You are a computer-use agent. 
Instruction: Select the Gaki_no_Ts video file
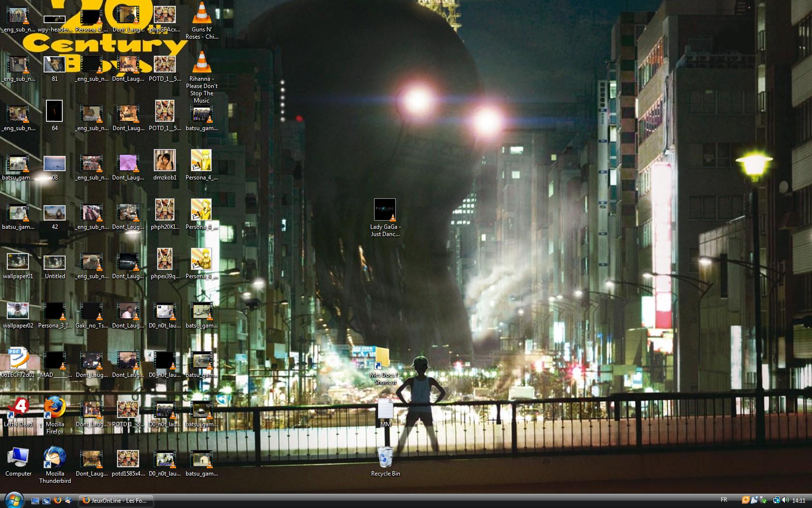[x=92, y=315]
